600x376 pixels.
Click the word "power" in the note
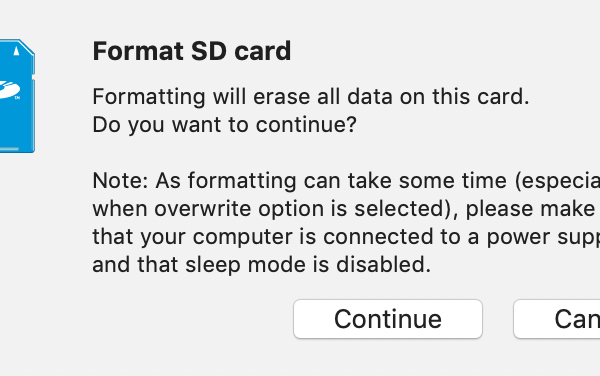coord(518,238)
